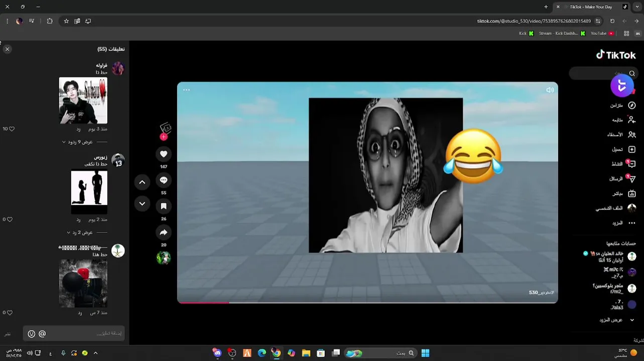
Task: Open the video's sound disc avatar
Action: [164, 258]
